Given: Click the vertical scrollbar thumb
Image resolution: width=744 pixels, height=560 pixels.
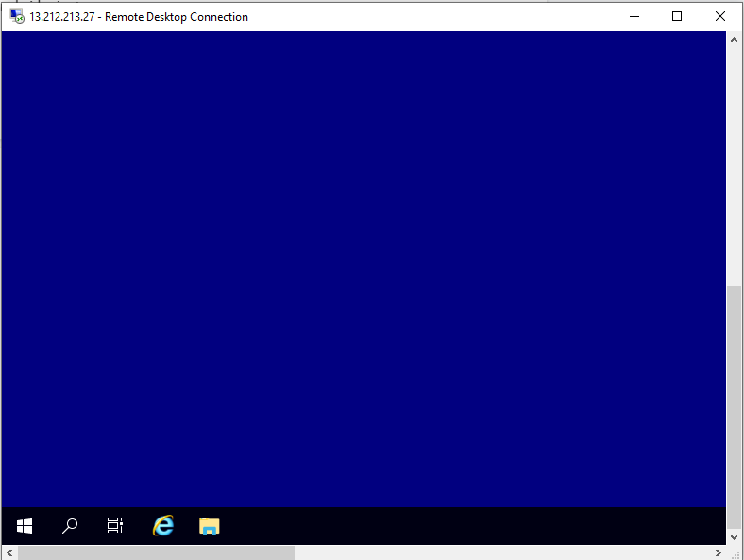Looking at the screenshot, I should pos(734,408).
